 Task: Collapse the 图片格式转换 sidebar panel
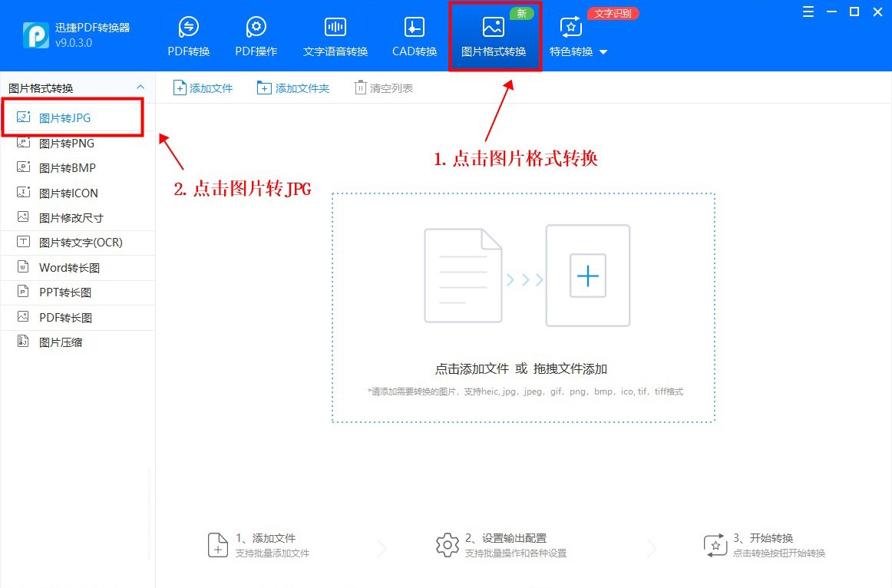140,85
